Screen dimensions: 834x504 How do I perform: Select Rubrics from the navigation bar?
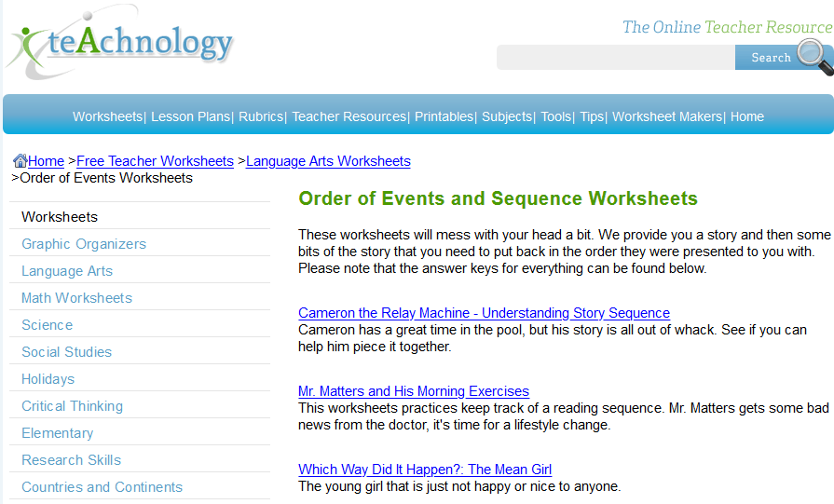(261, 116)
